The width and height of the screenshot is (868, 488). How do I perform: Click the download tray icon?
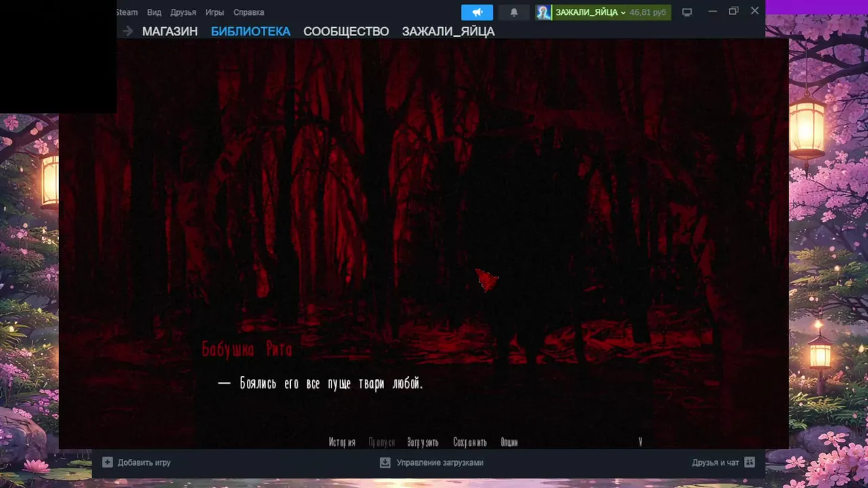coord(385,462)
